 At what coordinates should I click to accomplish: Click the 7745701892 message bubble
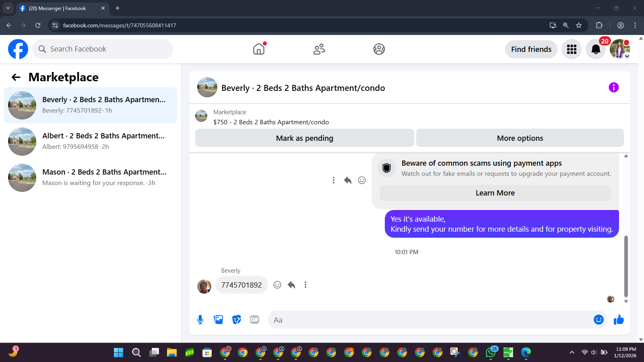pyautogui.click(x=242, y=285)
